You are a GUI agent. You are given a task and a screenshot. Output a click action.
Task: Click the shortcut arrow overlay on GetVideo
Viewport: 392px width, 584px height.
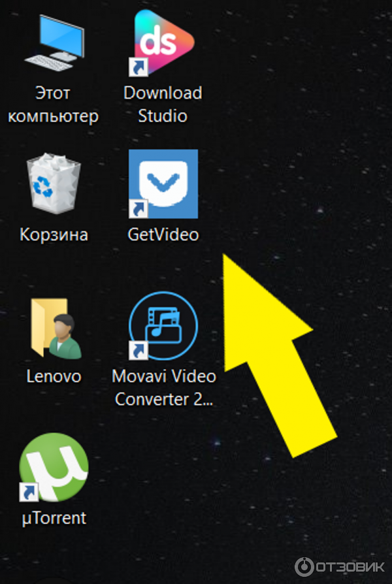(138, 209)
